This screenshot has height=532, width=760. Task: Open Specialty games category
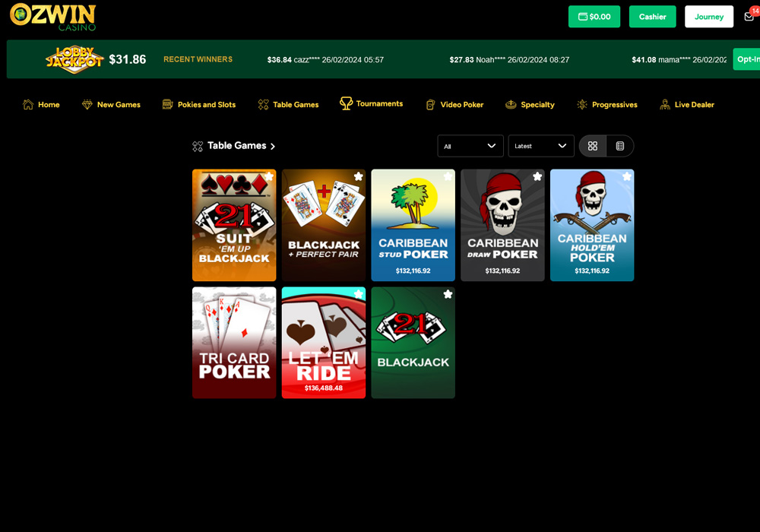(530, 105)
